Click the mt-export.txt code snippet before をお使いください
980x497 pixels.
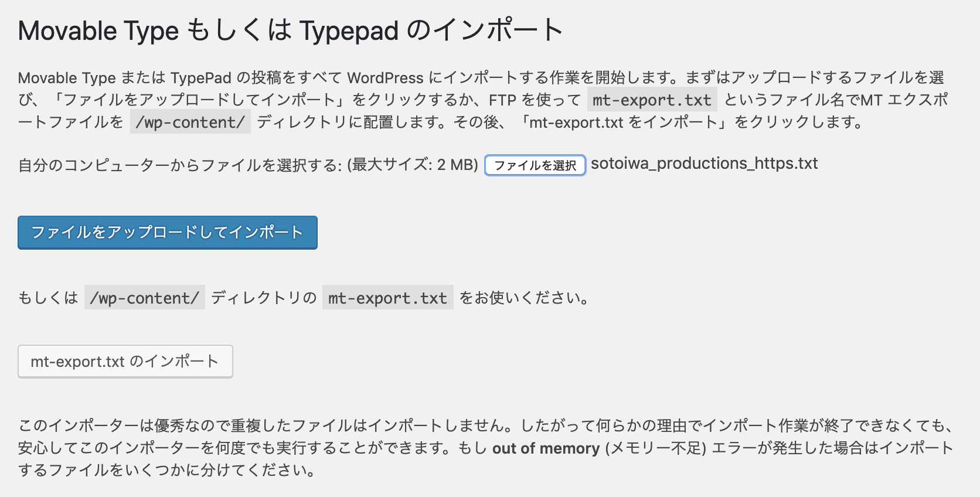(x=387, y=298)
